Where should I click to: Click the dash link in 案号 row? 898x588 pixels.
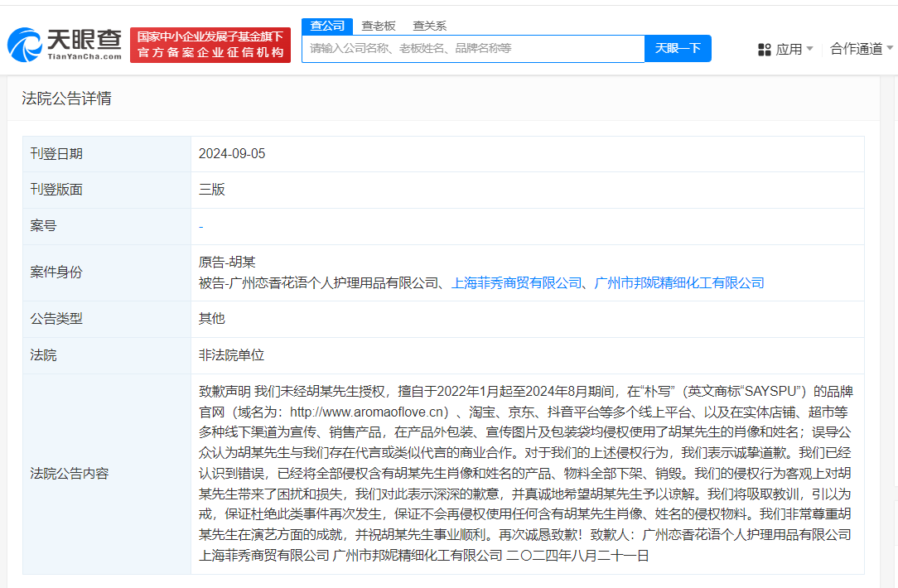[x=200, y=225]
